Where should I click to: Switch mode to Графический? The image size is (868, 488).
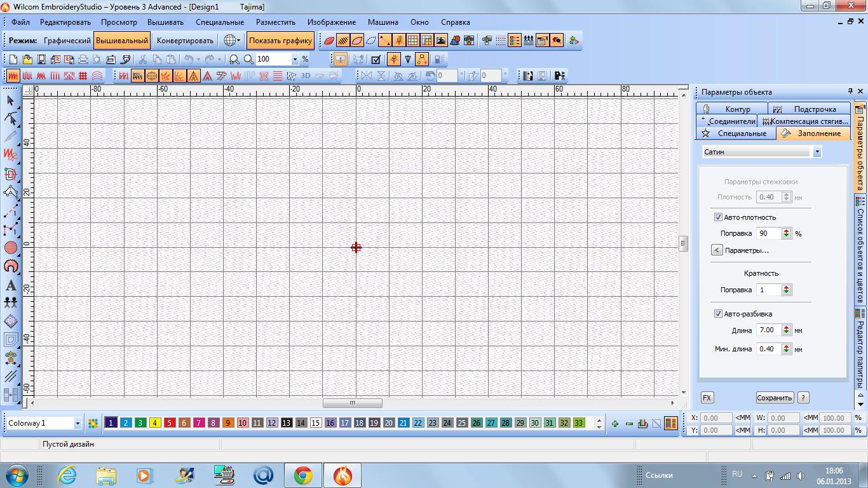point(67,41)
